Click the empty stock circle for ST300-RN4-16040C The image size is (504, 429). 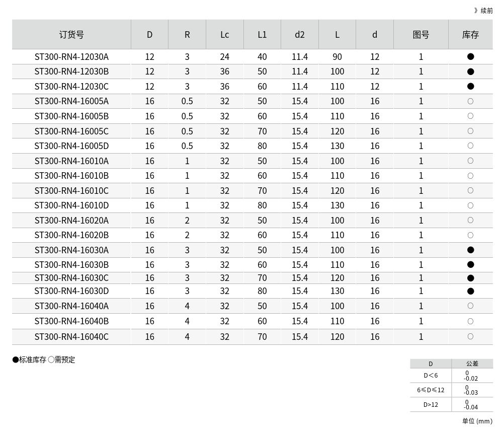[470, 336]
